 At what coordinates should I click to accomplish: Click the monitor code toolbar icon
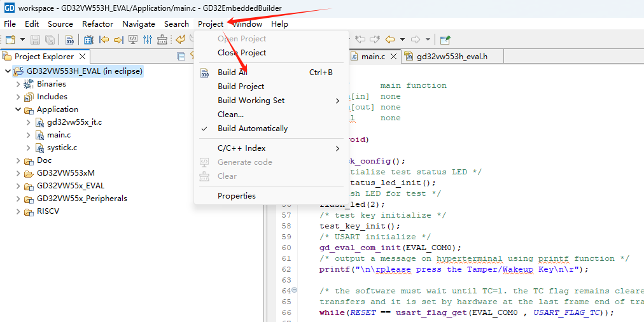(x=133, y=39)
